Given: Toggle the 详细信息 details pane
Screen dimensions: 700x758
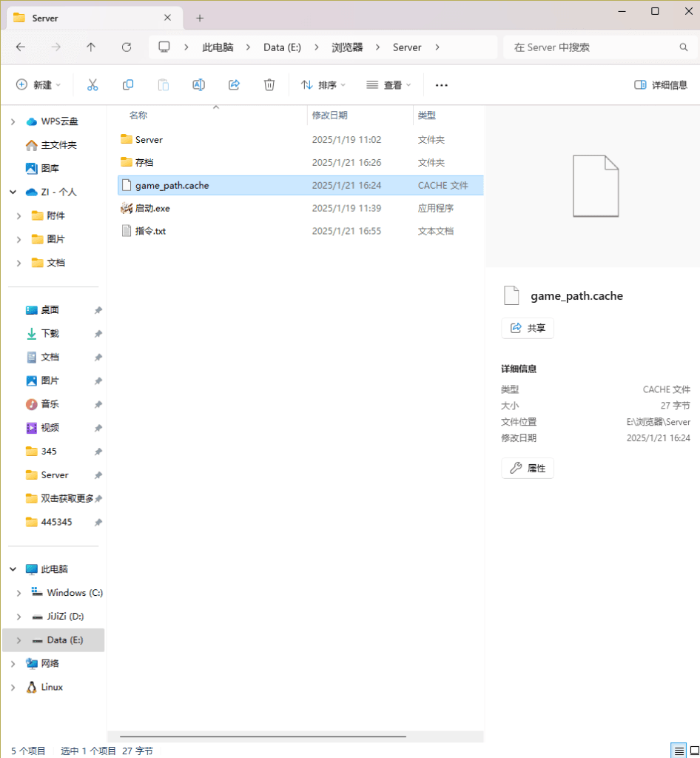Looking at the screenshot, I should coord(661,85).
